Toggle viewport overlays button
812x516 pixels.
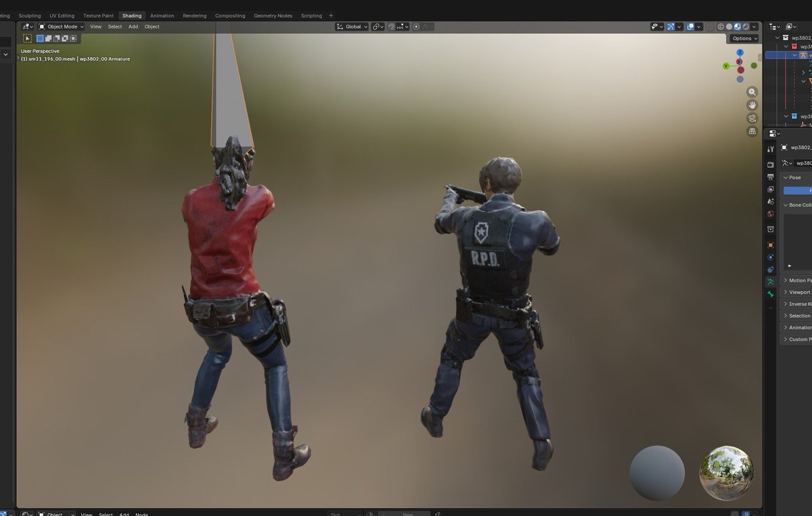(690, 26)
